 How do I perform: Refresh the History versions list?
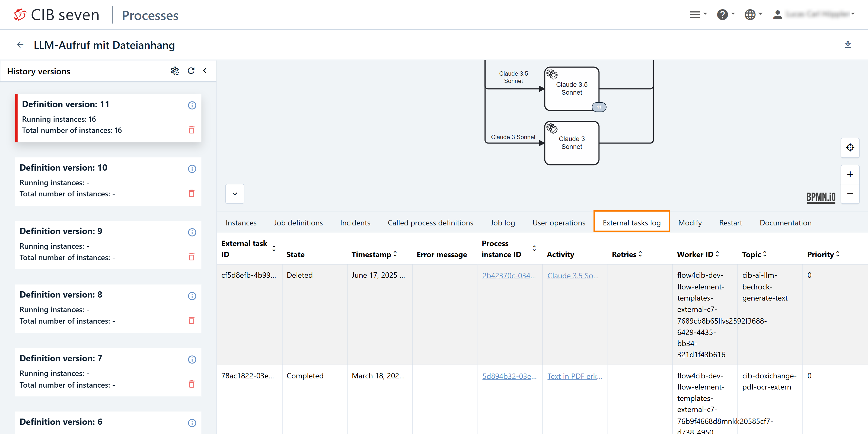(191, 71)
